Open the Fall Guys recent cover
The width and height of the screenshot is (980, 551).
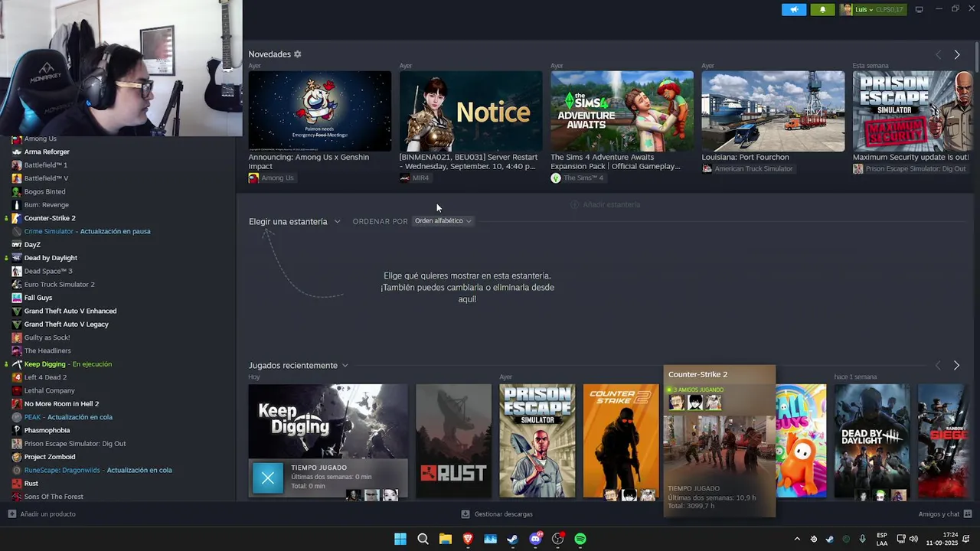(x=801, y=441)
